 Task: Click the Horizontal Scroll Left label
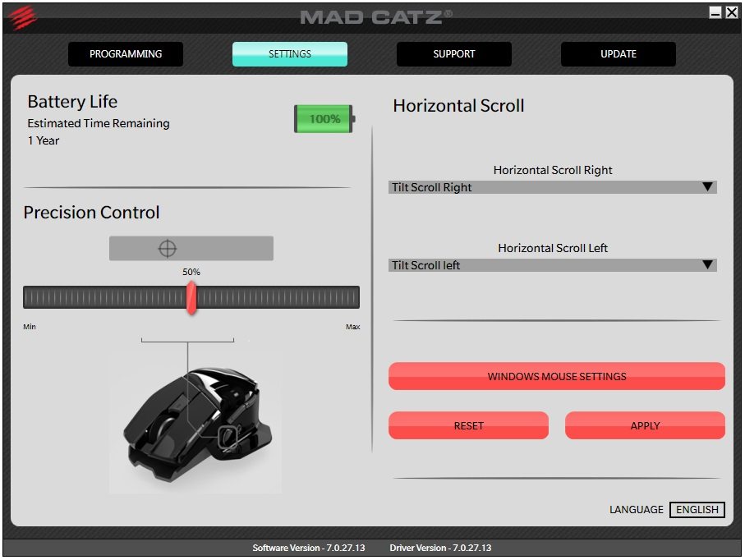[x=553, y=248]
